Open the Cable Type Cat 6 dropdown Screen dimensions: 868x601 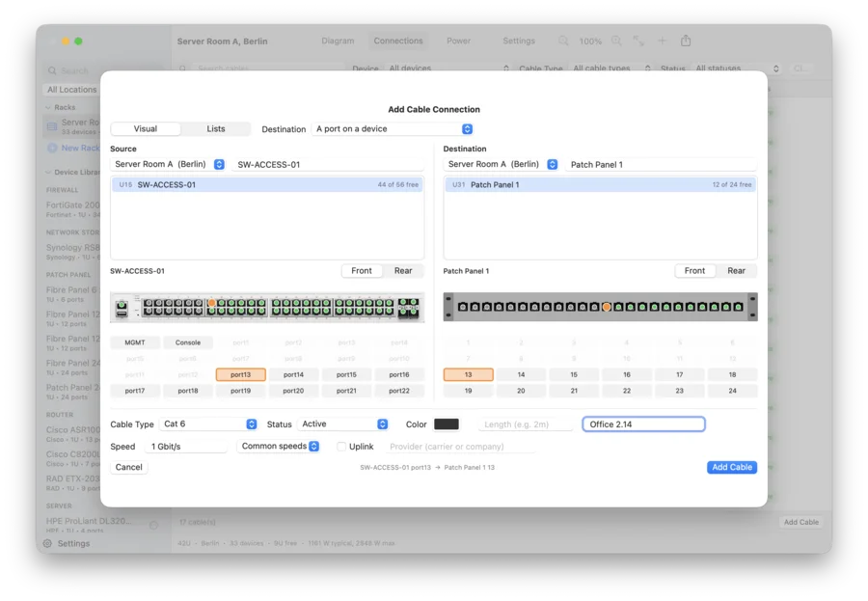point(208,424)
